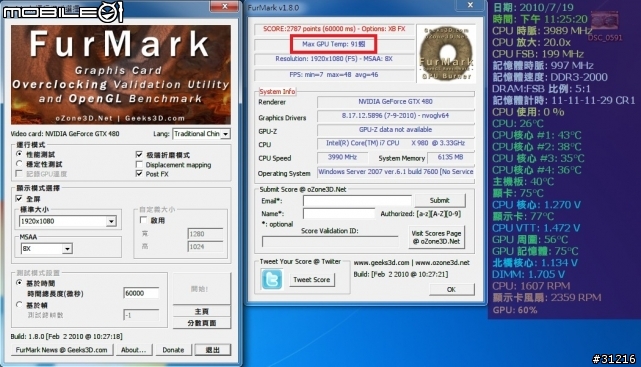The image size is (641, 367).
Task: Click the GPU-Z data not available text
Action: click(395, 130)
